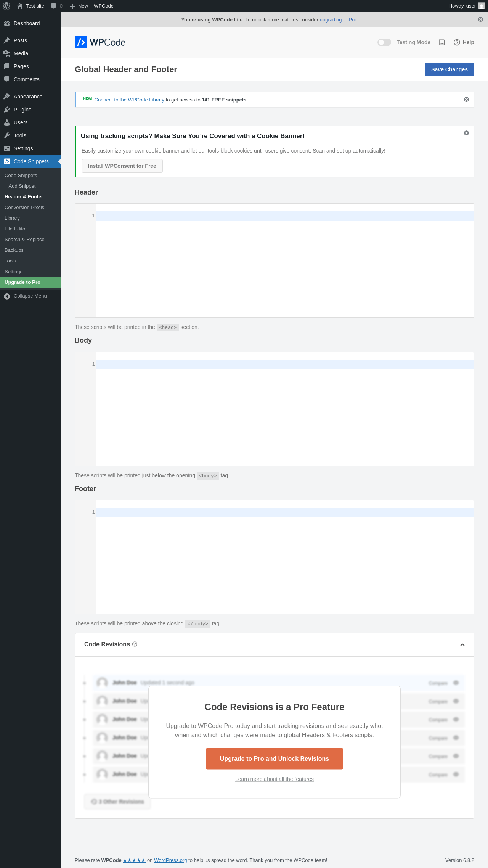The image size is (488, 868).
Task: Dismiss the cookie banner notice
Action: [x=466, y=133]
